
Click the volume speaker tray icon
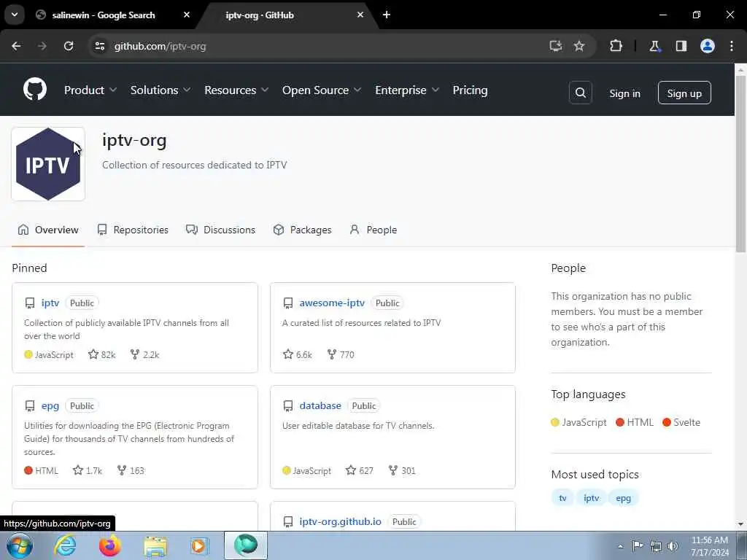coord(673,546)
